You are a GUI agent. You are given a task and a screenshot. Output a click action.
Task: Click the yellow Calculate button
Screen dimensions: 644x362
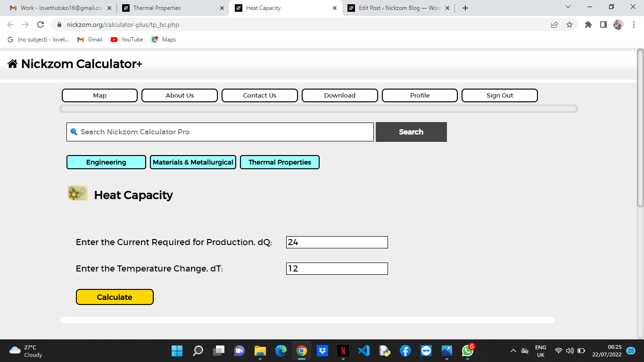pyautogui.click(x=115, y=297)
